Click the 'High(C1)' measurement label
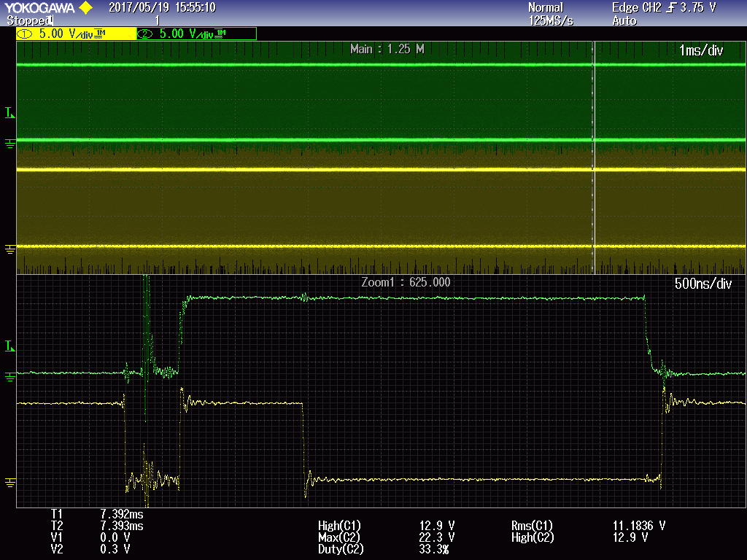Screen dimensions: 747x560 pyautogui.click(x=340, y=526)
